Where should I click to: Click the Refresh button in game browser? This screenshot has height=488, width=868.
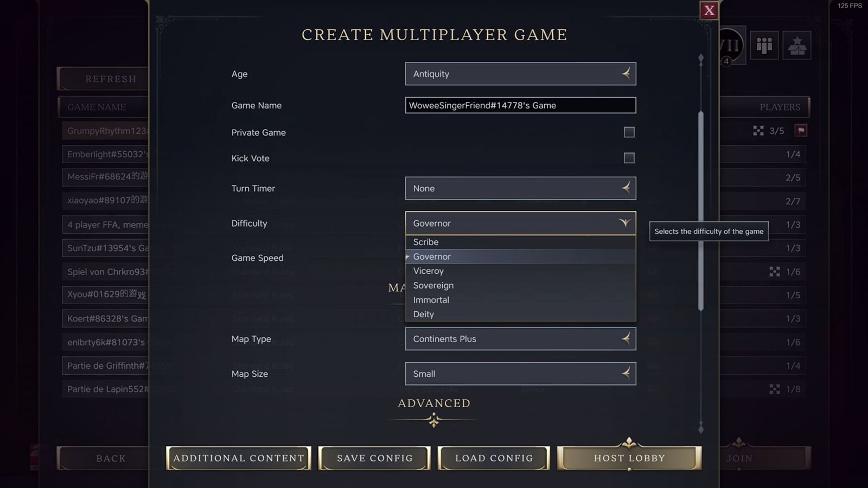click(x=103, y=79)
